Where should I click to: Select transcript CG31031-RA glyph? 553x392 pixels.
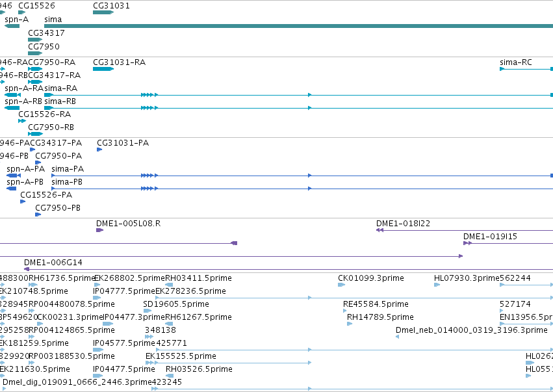[103, 69]
